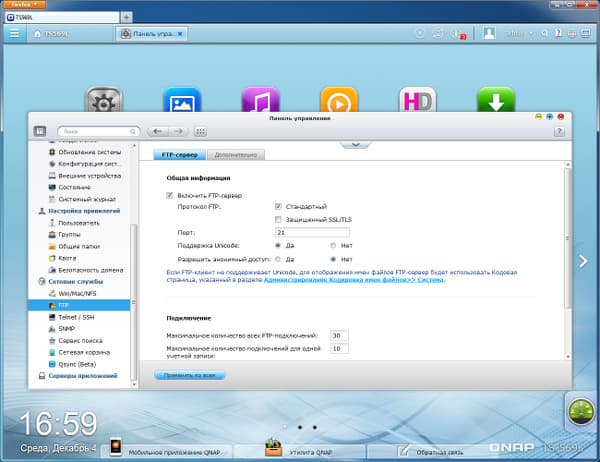The height and width of the screenshot is (462, 600).
Task: Launch Download Station green arrow icon
Action: (496, 100)
